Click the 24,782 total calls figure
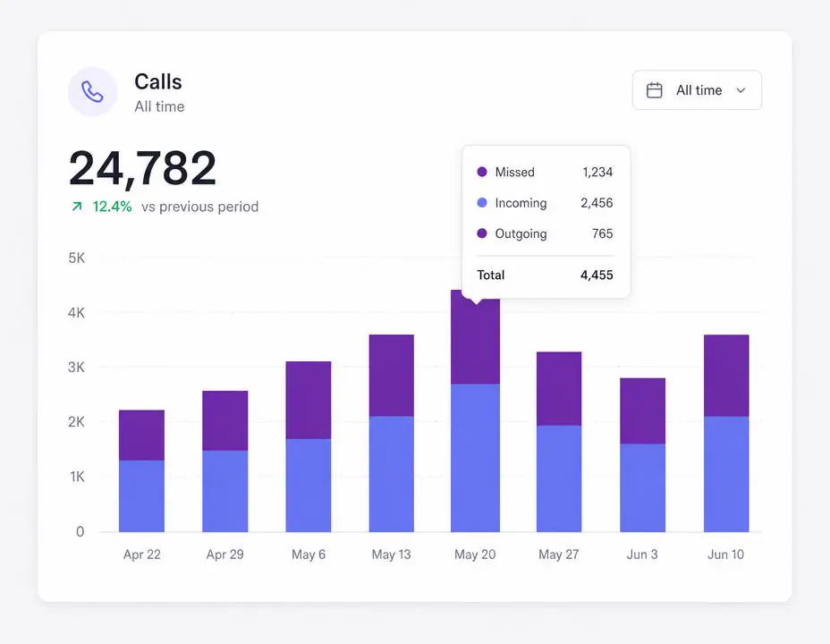The image size is (830, 644). (142, 168)
